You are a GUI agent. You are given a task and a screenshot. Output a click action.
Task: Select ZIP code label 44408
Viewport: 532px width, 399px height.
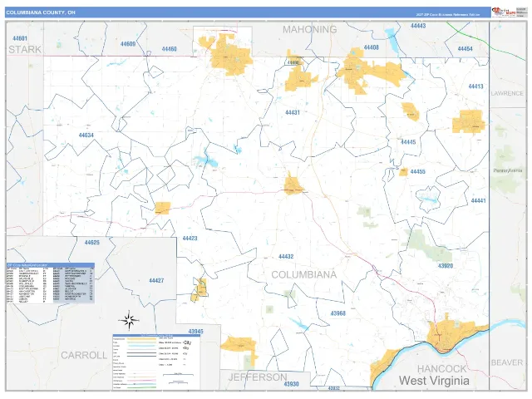[372, 47]
